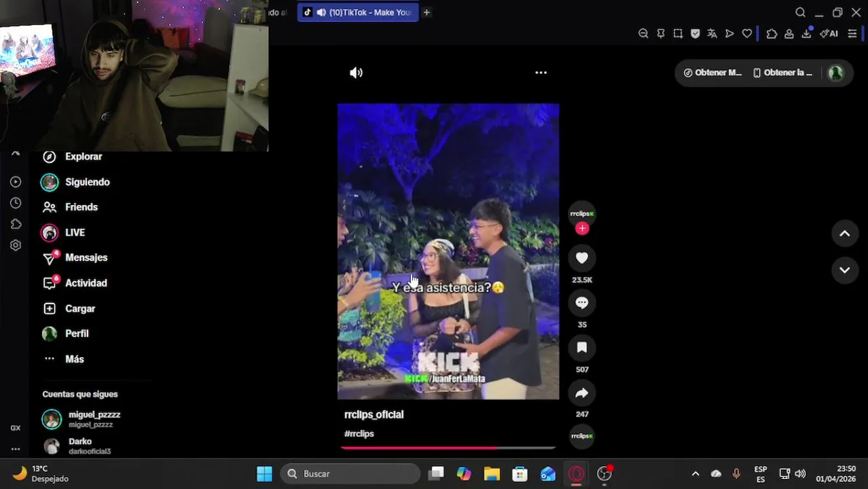Open the rrclips_oficial profile link
The height and width of the screenshot is (489, 868).
[374, 414]
